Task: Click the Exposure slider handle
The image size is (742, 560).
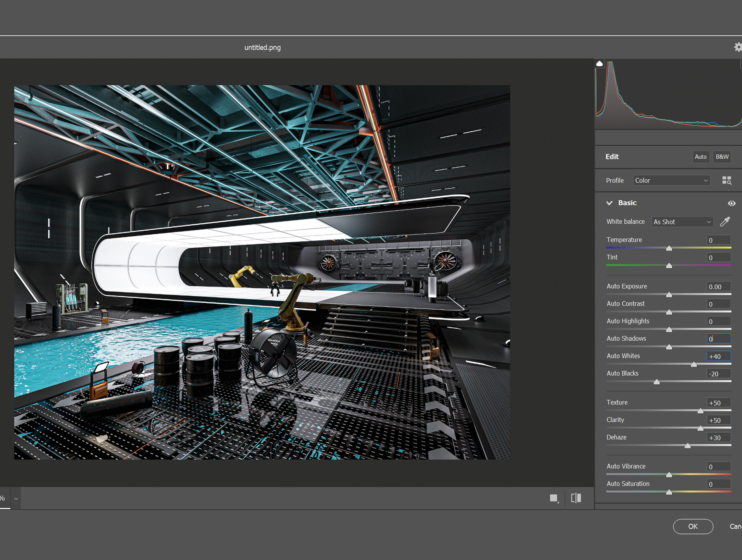Action: tap(669, 294)
